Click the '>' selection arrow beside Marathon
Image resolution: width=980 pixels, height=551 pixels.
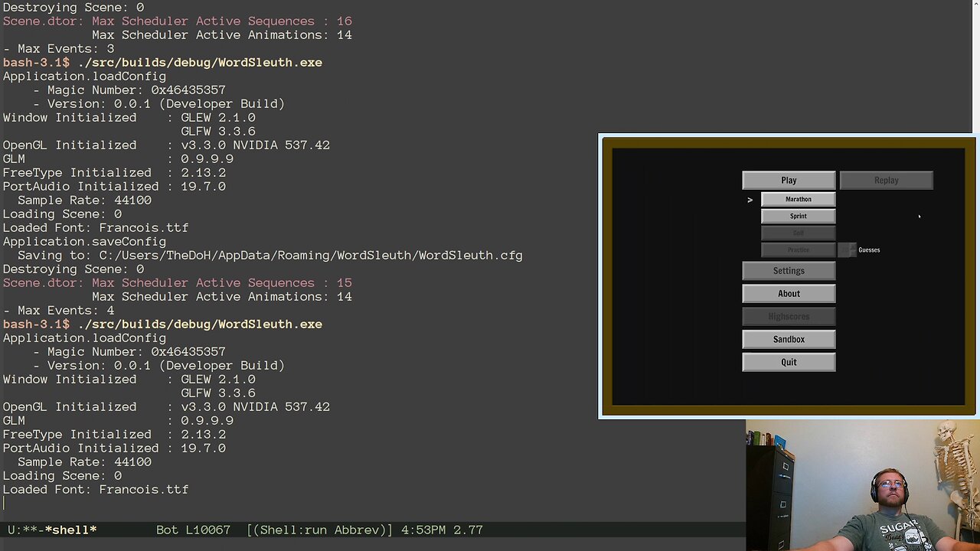750,200
